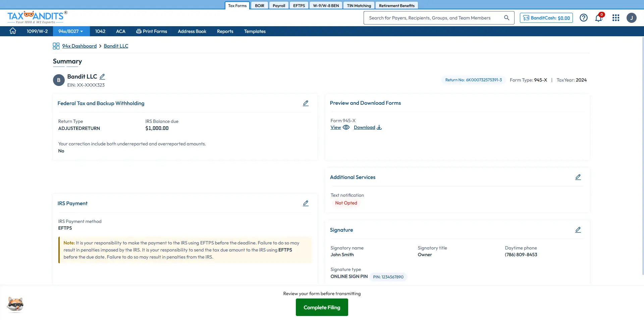Image resolution: width=644 pixels, height=320 pixels.
Task: Click the Summary heading
Action: tap(67, 61)
